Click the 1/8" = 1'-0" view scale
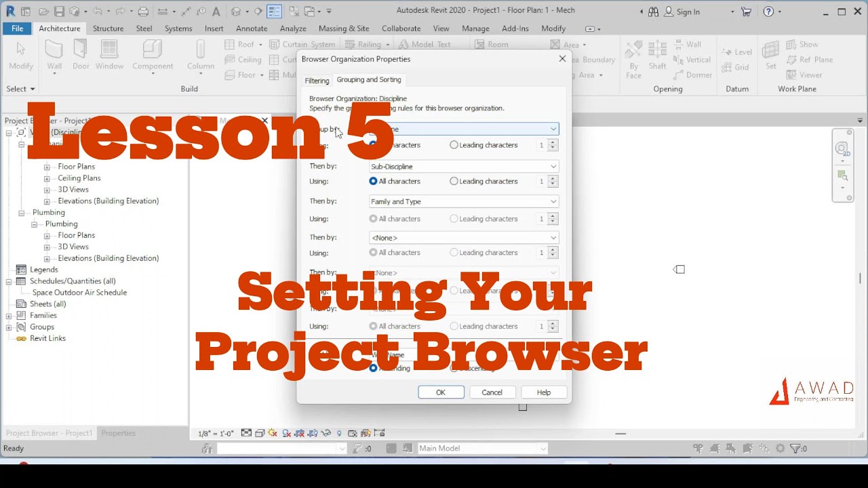Image resolution: width=868 pixels, height=488 pixels. (216, 434)
